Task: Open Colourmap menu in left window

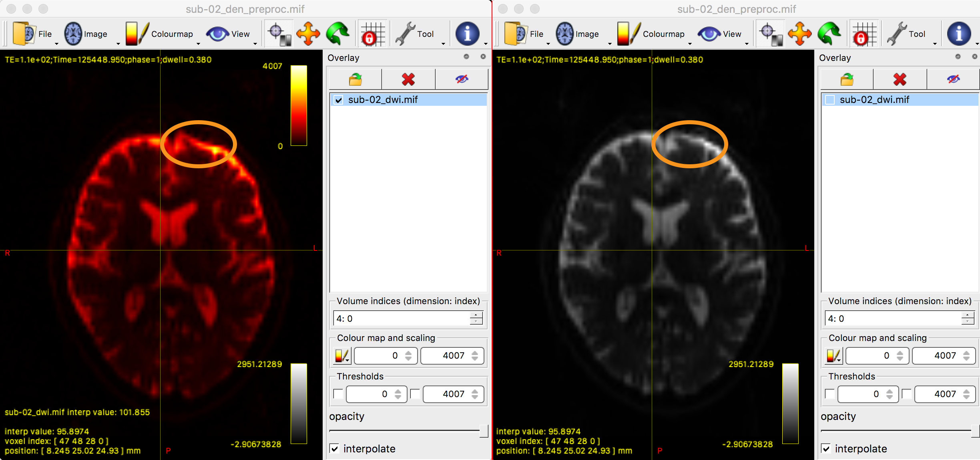Action: [x=162, y=34]
